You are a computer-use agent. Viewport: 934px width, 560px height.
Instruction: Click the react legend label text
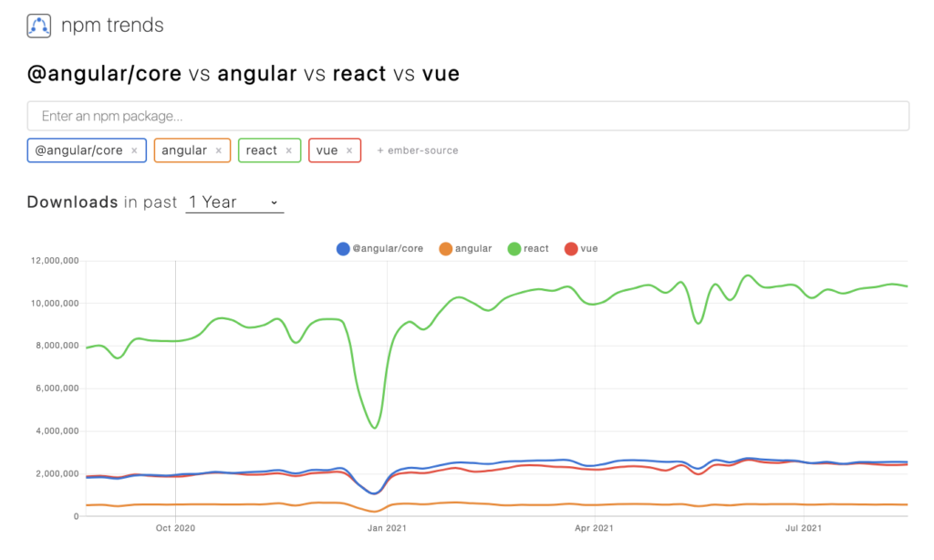(x=536, y=248)
